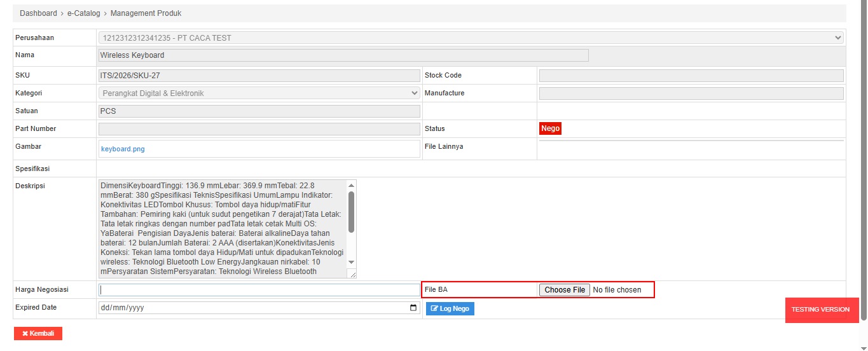
Task: Click the Nego status badge
Action: tap(550, 128)
